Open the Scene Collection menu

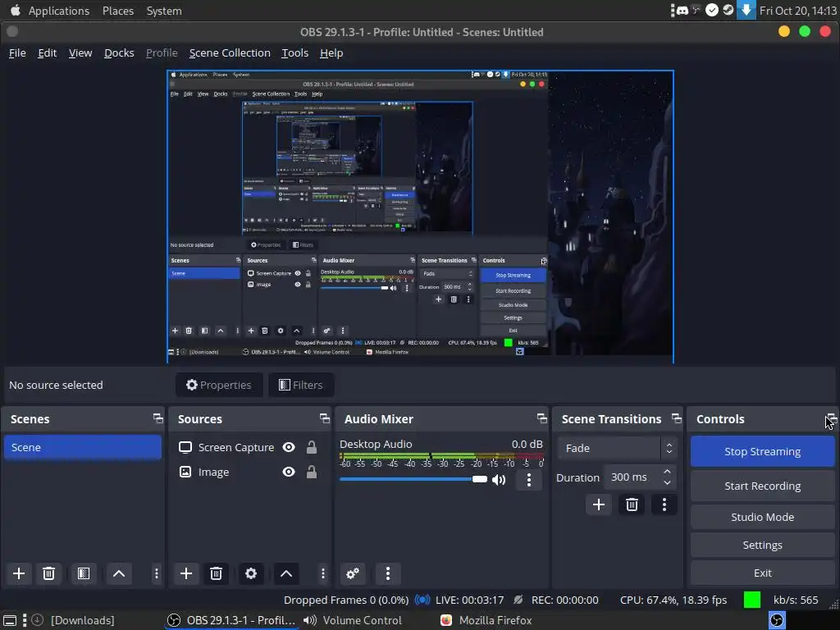pyautogui.click(x=230, y=53)
